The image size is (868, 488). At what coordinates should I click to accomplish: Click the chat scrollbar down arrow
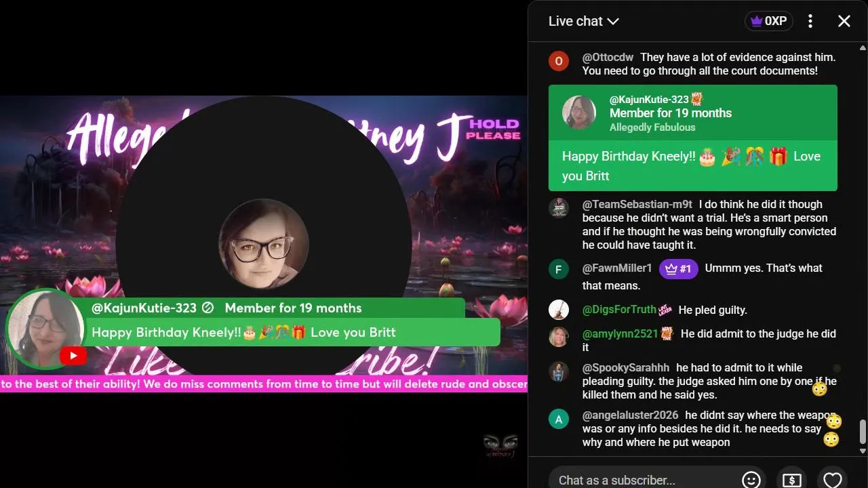pos(863,451)
